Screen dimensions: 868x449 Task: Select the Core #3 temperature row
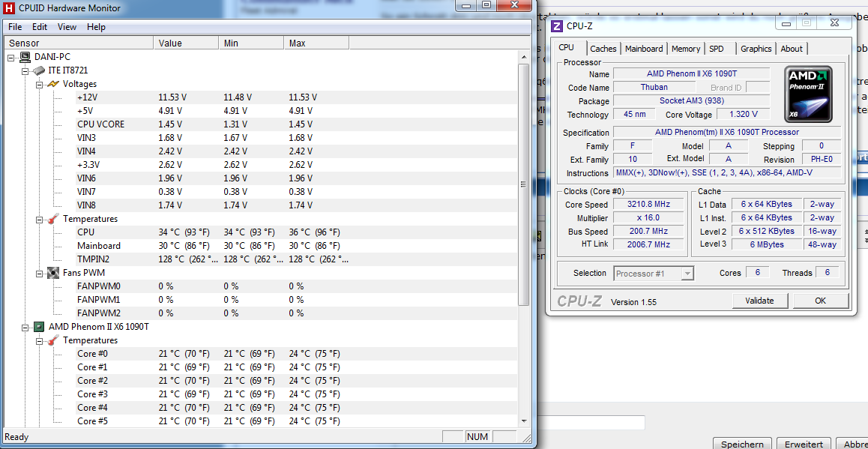tap(296, 394)
